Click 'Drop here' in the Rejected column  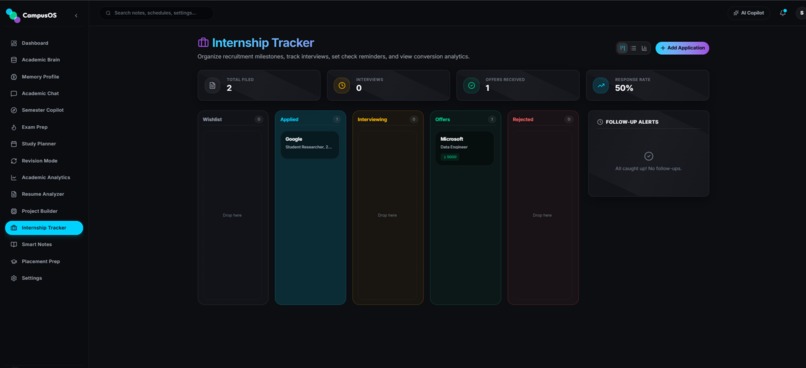point(542,215)
